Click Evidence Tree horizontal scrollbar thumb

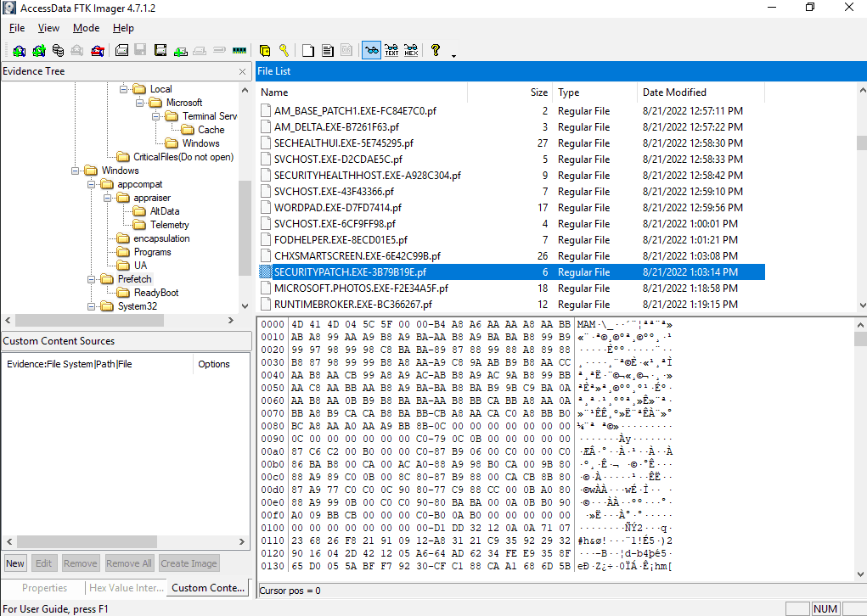[89, 321]
